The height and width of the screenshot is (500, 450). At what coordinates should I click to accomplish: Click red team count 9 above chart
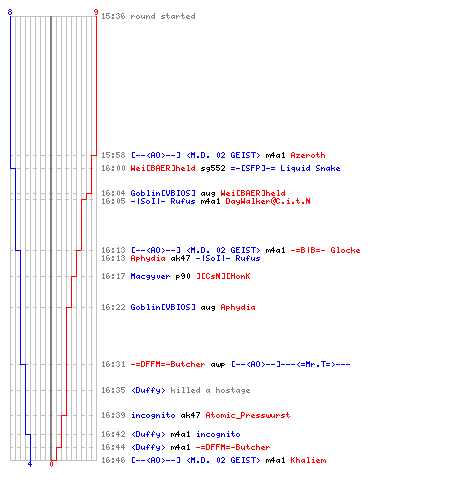click(96, 12)
